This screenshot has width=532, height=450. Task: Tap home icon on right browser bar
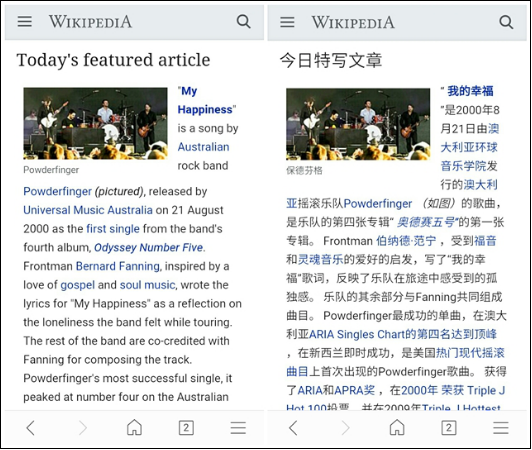point(397,428)
